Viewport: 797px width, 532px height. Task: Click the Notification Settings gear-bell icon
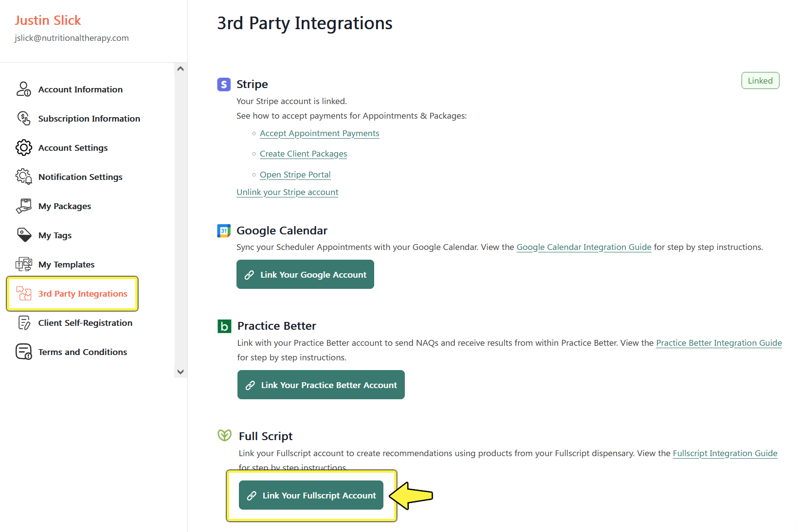click(x=24, y=177)
